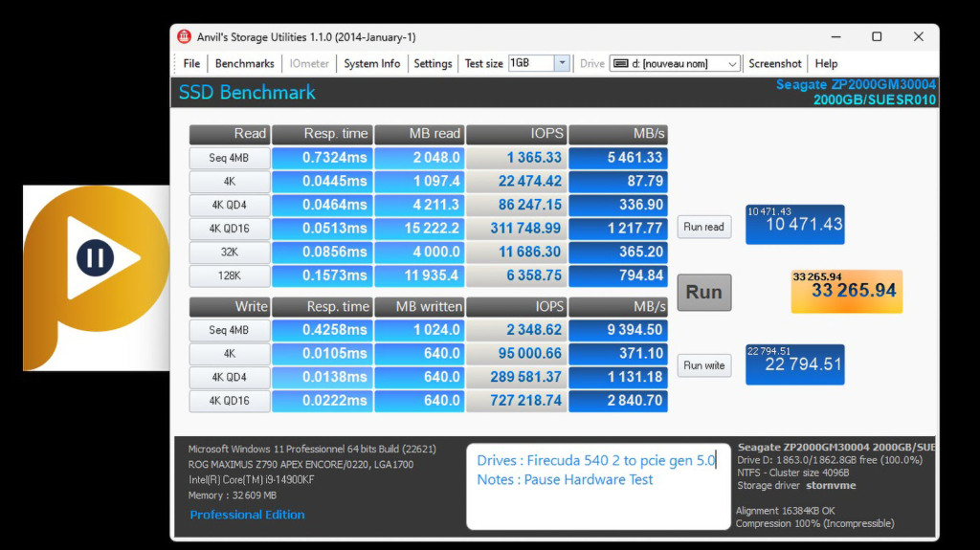Click the Write 4K QD4 test button
This screenshot has width=980, height=550.
coord(230,378)
